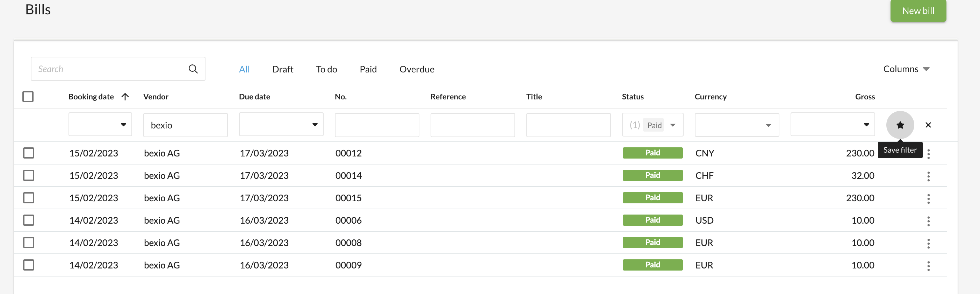Switch to the Draft tab
980x294 pixels.
pyautogui.click(x=282, y=69)
